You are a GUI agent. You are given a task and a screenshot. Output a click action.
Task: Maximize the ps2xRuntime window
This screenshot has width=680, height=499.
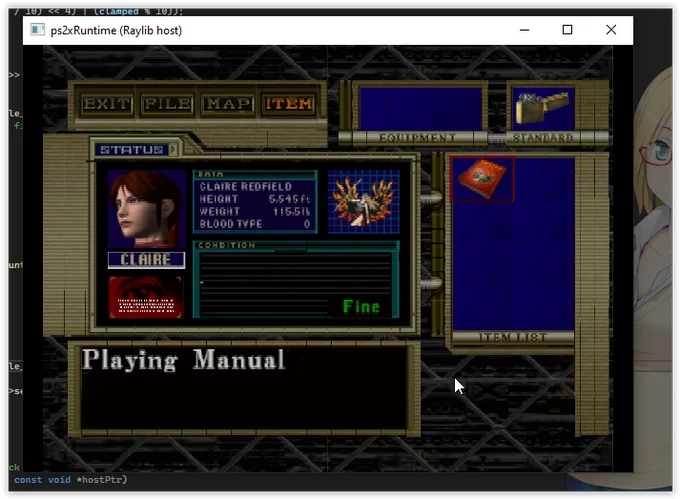click(x=567, y=30)
